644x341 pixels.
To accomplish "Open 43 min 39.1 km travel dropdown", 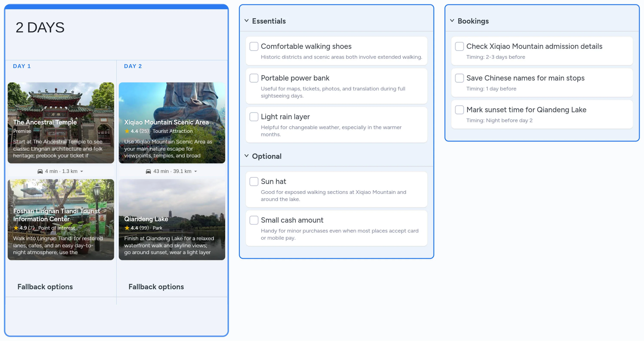I will [196, 171].
